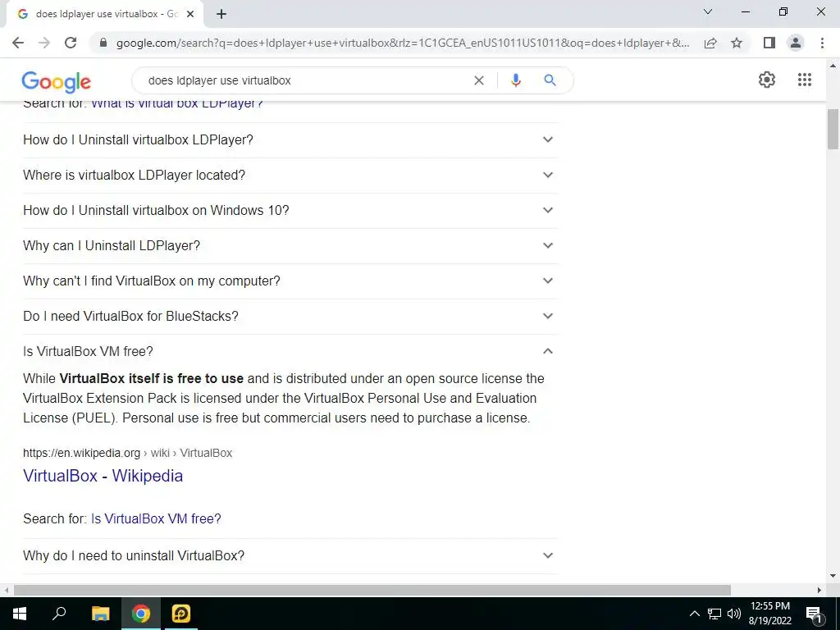Open the tab search dropdown arrow
The height and width of the screenshot is (630, 840).
[x=708, y=11]
